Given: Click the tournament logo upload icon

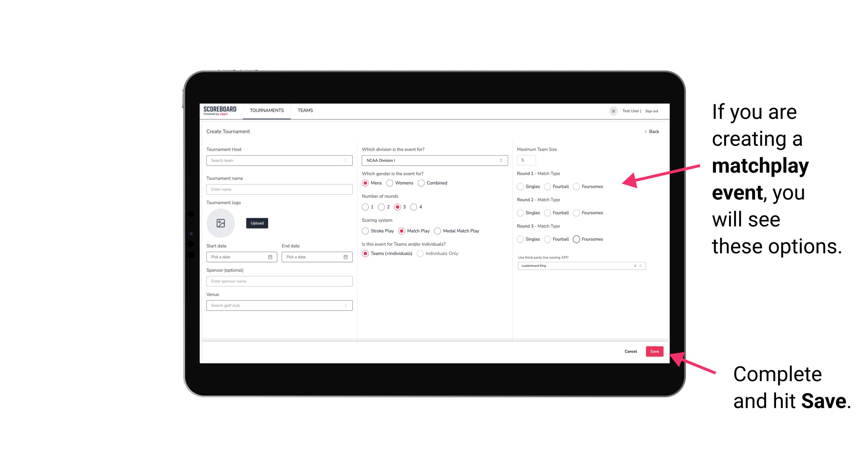Looking at the screenshot, I should click(x=221, y=223).
